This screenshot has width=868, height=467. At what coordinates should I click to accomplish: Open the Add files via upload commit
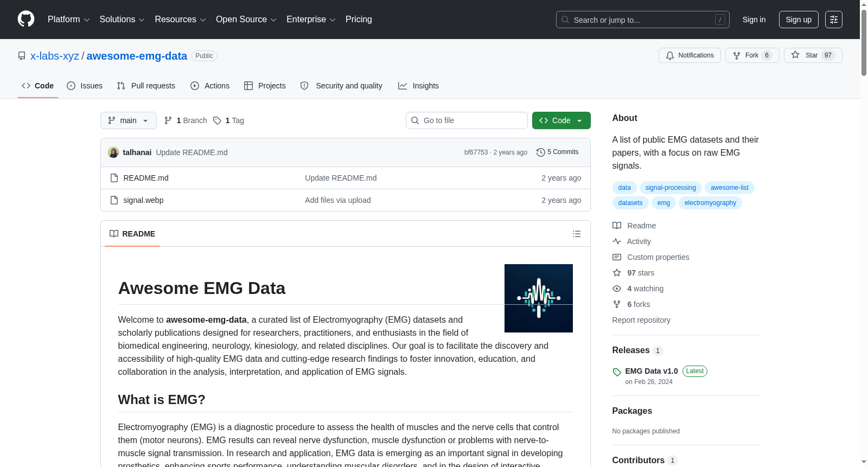point(338,200)
